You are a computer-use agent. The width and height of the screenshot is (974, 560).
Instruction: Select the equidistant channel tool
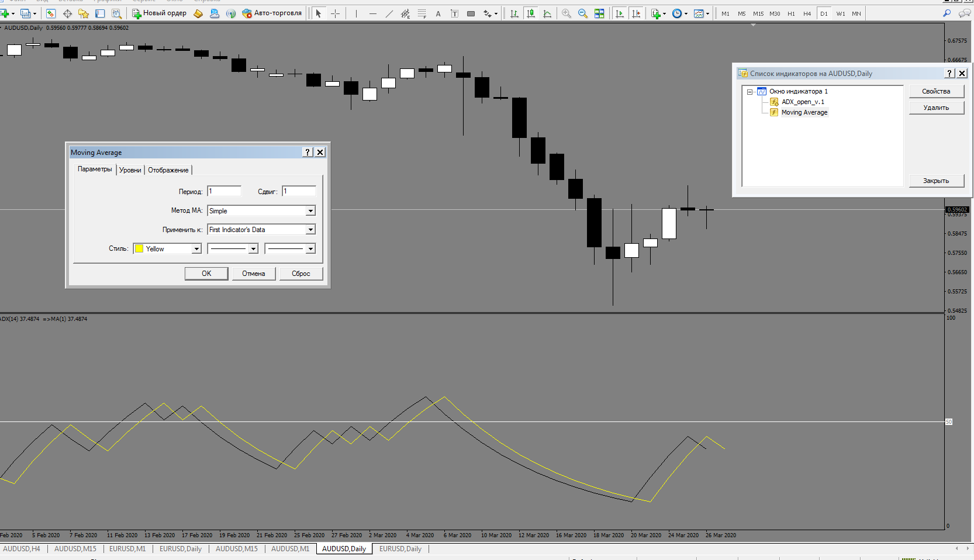[x=405, y=13]
